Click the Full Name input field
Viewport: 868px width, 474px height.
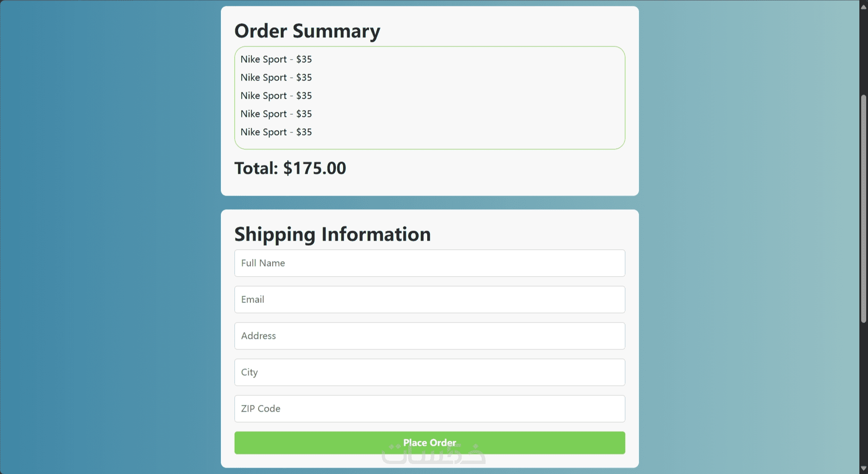pos(429,263)
